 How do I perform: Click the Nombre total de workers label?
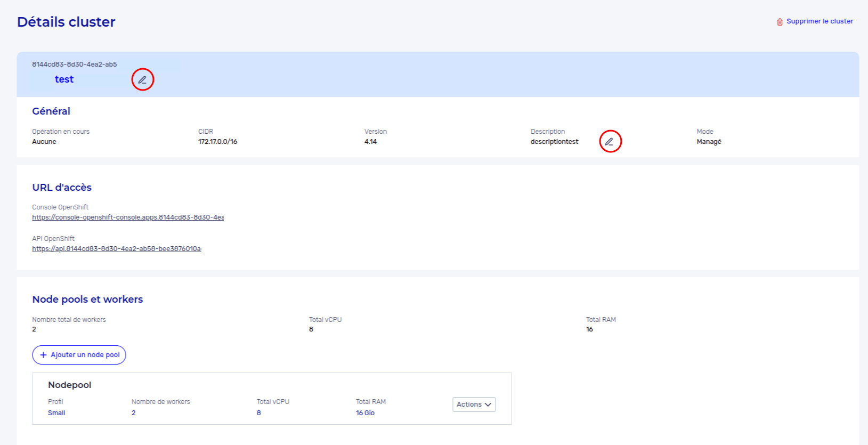click(x=69, y=320)
